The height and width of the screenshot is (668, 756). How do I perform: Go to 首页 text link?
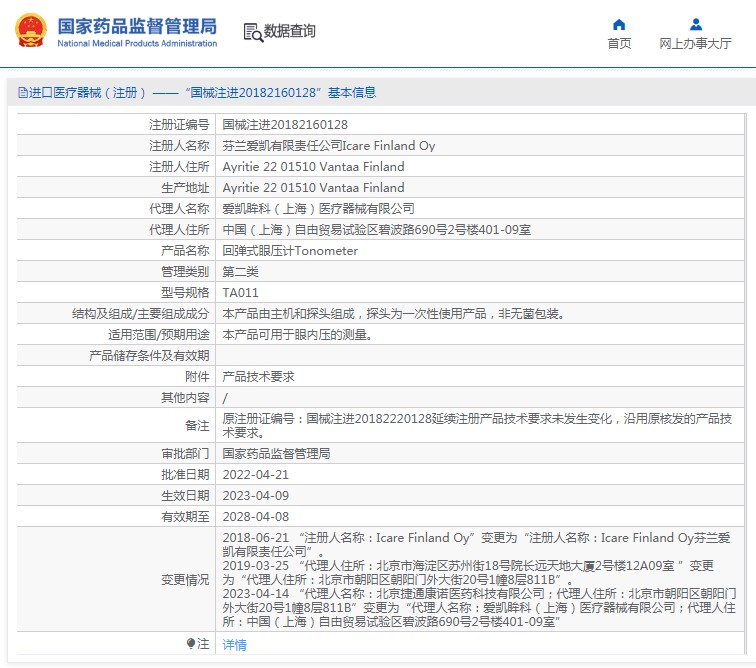[x=619, y=44]
